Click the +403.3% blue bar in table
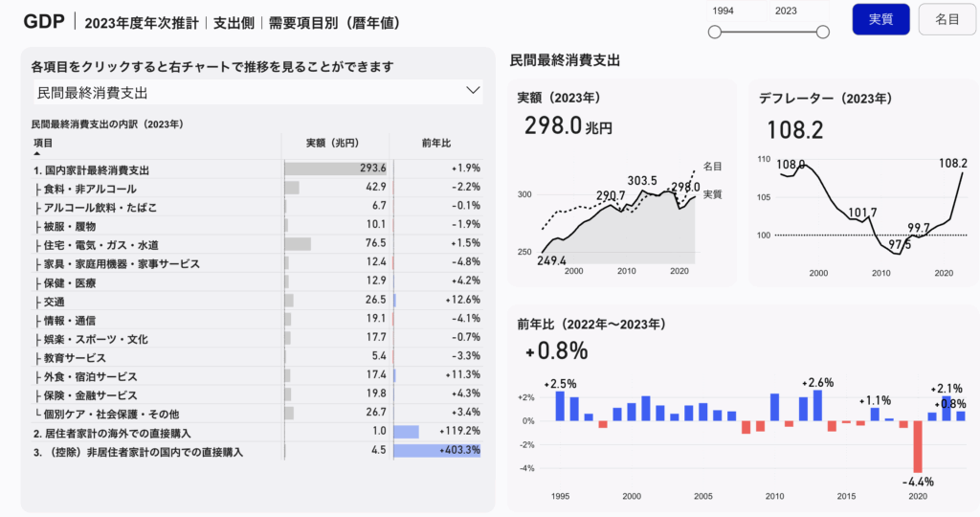 [436, 451]
